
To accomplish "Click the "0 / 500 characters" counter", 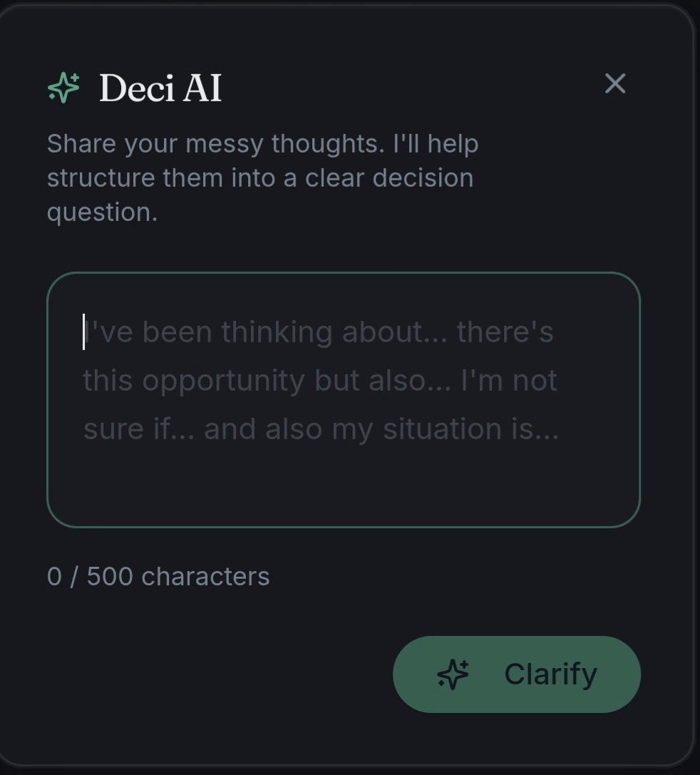I will [158, 576].
